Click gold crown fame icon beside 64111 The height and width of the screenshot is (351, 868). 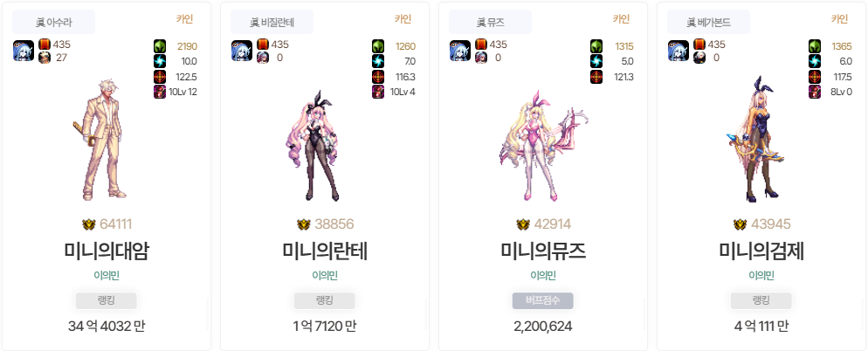[88, 224]
